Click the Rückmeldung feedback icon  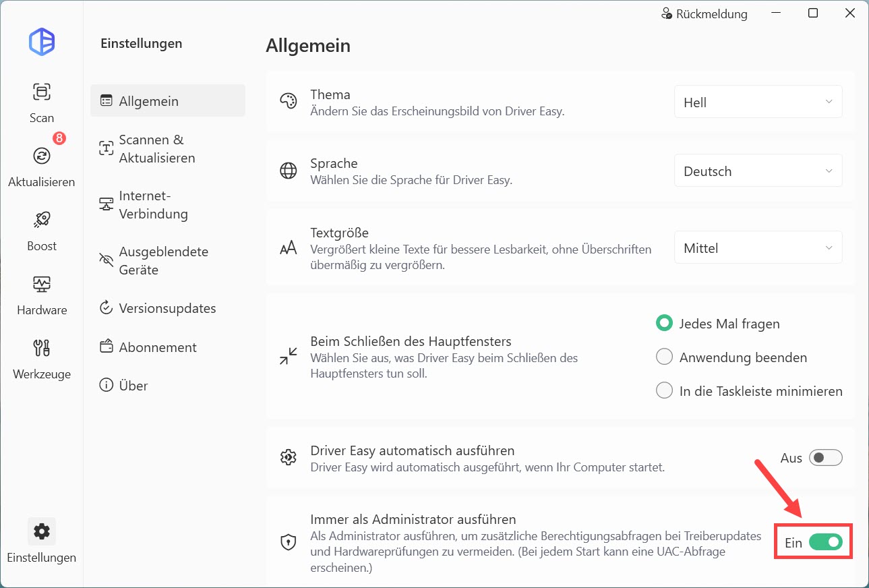[667, 13]
